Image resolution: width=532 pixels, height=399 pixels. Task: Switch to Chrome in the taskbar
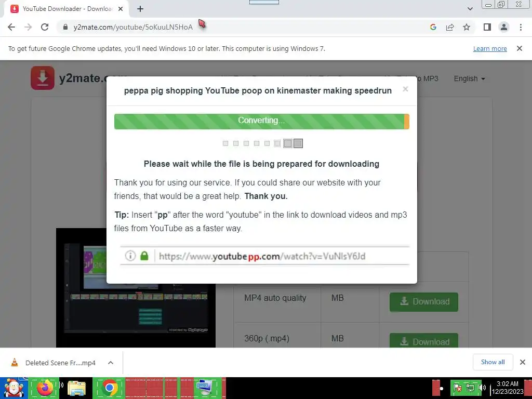(x=109, y=388)
